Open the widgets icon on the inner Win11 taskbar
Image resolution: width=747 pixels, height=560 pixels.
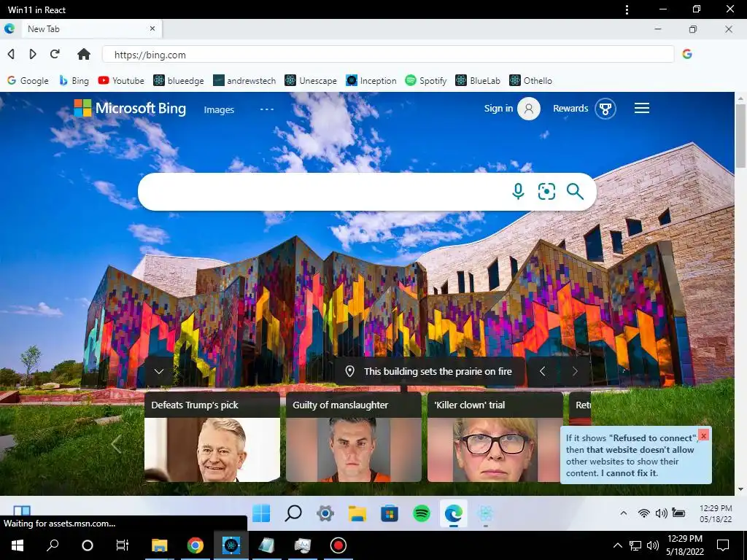(x=22, y=510)
